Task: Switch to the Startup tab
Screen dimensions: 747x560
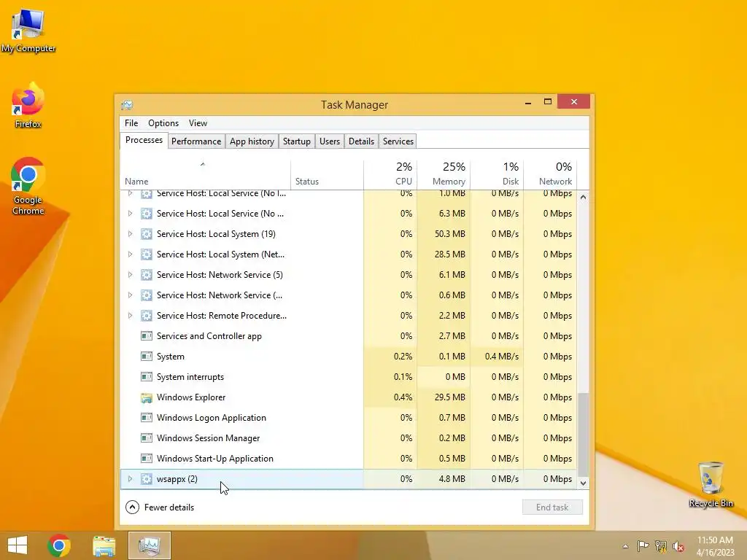Action: tap(297, 141)
